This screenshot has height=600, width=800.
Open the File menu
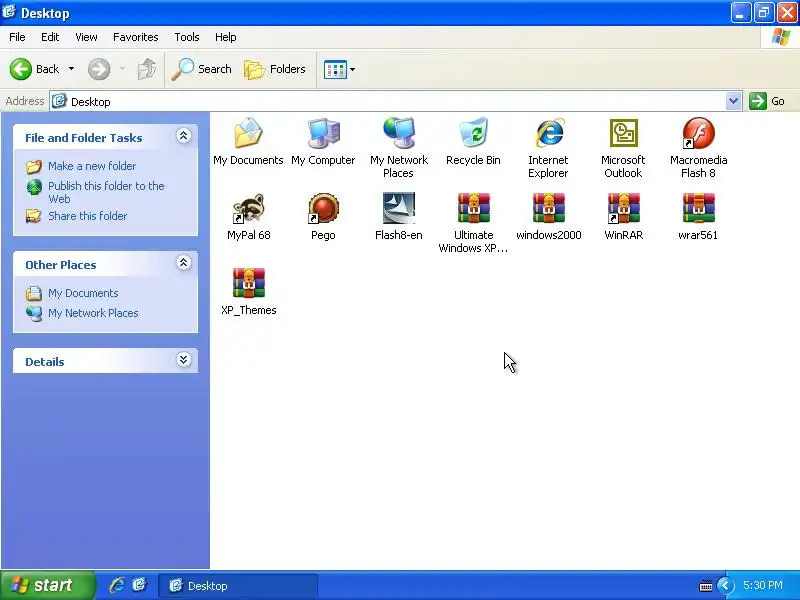[x=17, y=37]
